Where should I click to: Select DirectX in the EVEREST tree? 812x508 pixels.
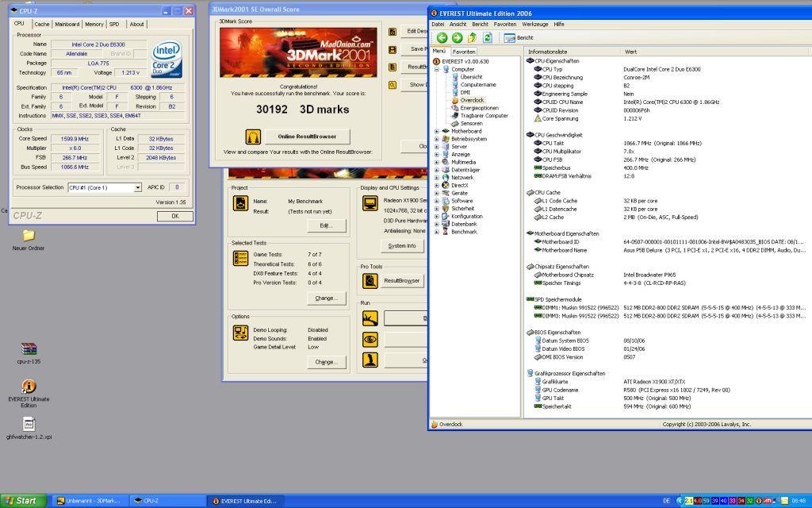pyautogui.click(x=459, y=185)
